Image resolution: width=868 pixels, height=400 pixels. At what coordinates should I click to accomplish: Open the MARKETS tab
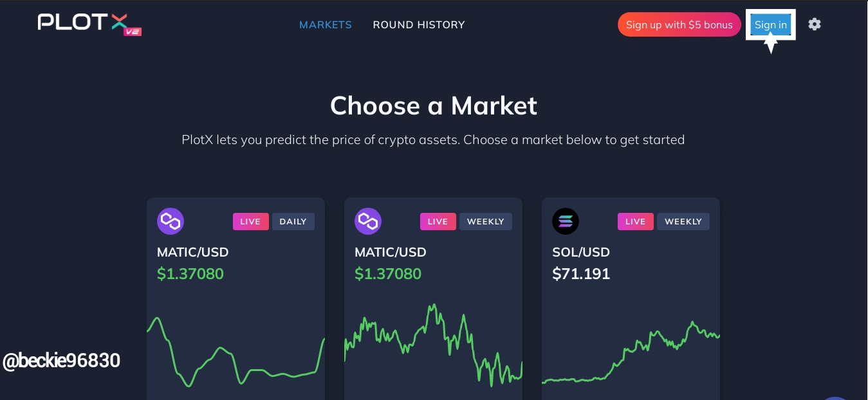[x=326, y=24]
